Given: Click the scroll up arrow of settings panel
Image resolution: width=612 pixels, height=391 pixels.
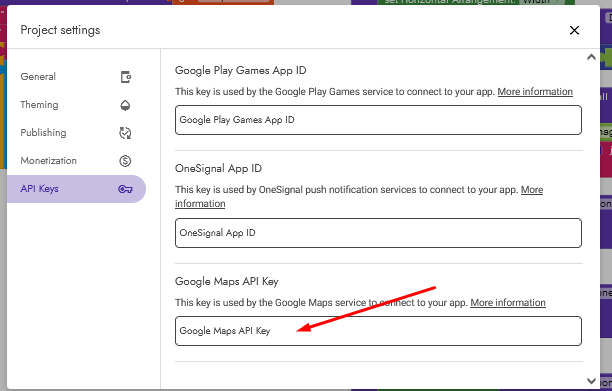Looking at the screenshot, I should 591,57.
